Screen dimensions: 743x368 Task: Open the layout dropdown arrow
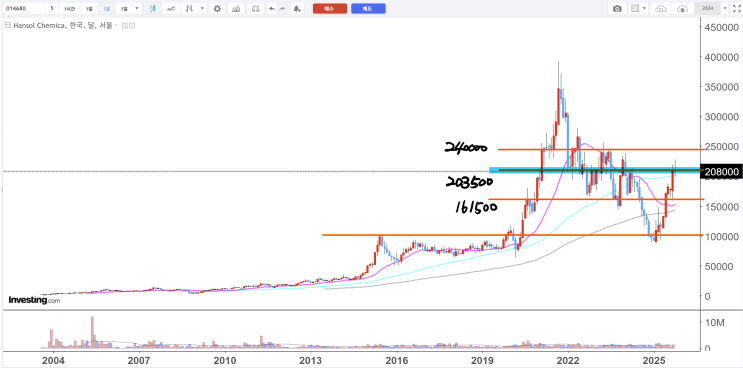645,9
